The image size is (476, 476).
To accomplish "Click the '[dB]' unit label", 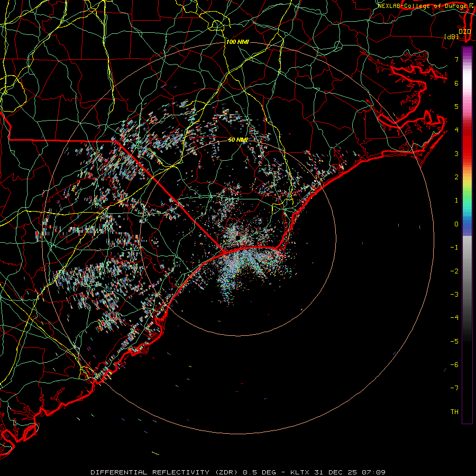I will (x=452, y=36).
